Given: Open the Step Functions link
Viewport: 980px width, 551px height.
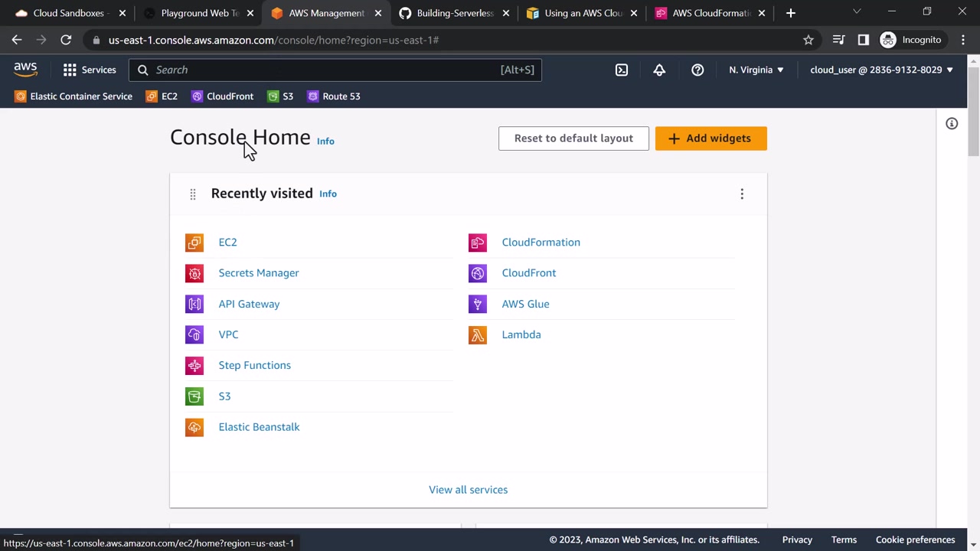Looking at the screenshot, I should point(255,366).
